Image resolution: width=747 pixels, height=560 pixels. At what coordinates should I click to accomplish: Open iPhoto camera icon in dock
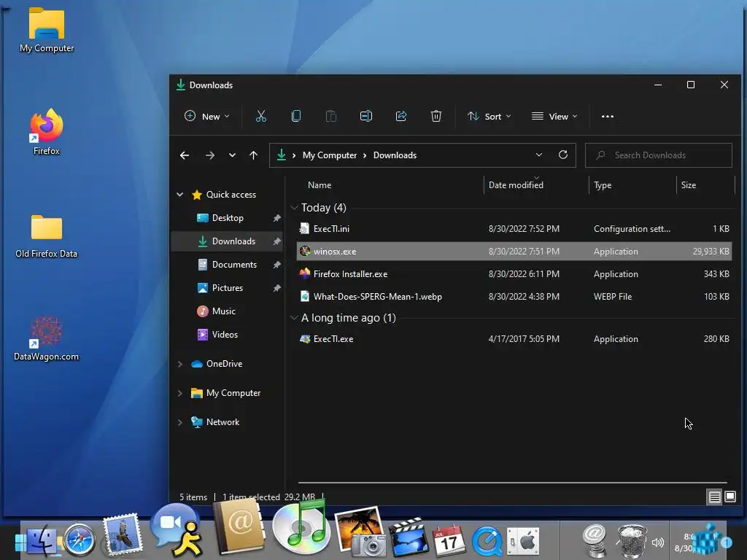360,532
